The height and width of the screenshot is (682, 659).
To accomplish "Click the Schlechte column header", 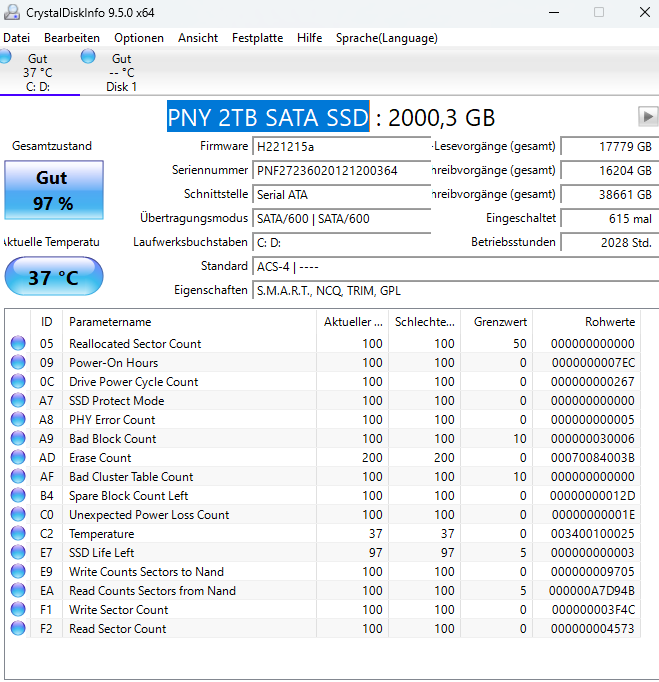I will click(424, 322).
